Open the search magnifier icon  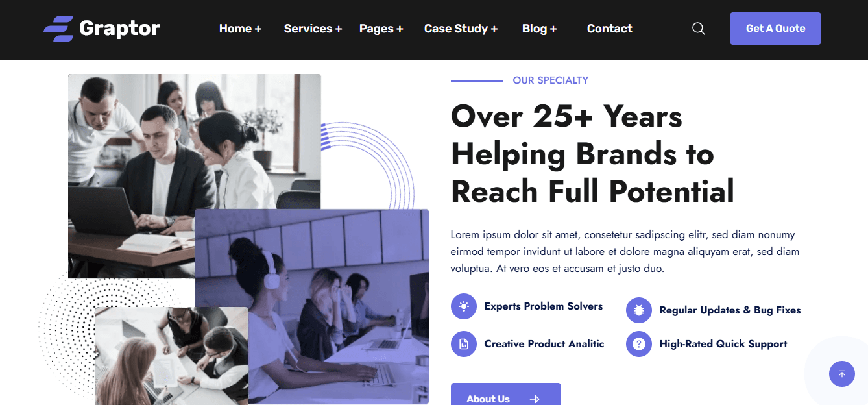(699, 29)
